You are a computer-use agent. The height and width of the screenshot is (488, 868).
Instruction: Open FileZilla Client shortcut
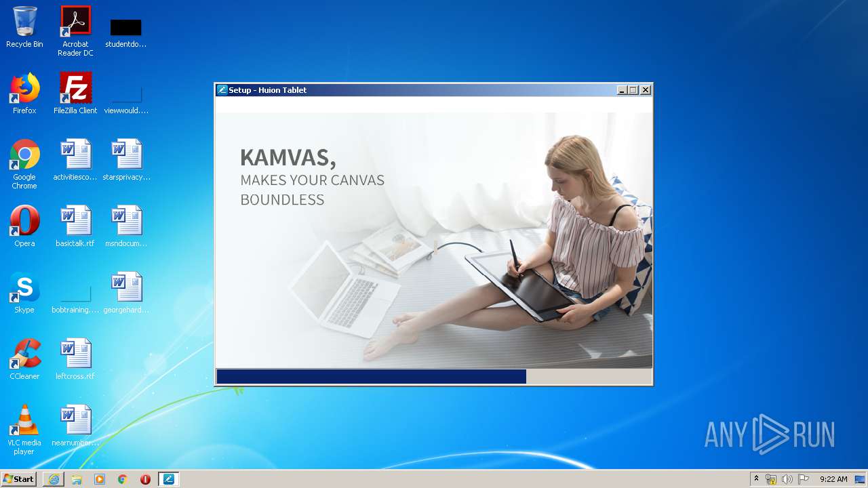[75, 94]
